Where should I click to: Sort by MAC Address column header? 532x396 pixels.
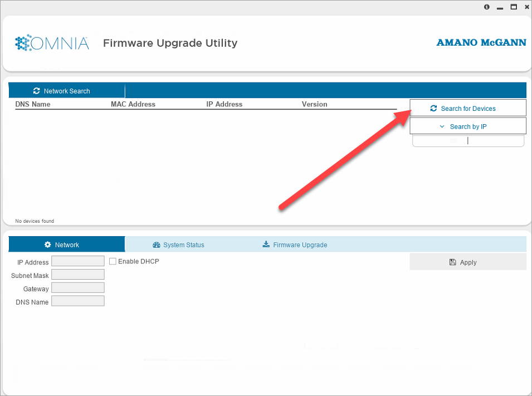[x=133, y=104]
